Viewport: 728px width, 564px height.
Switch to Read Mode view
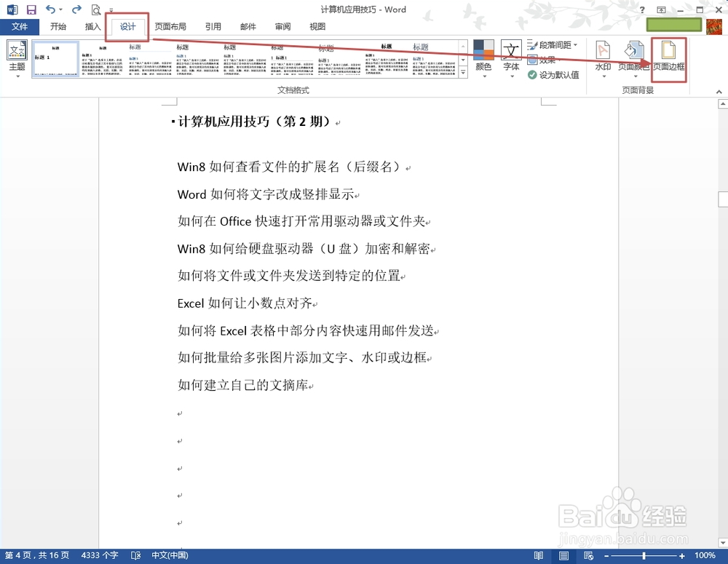(x=539, y=556)
